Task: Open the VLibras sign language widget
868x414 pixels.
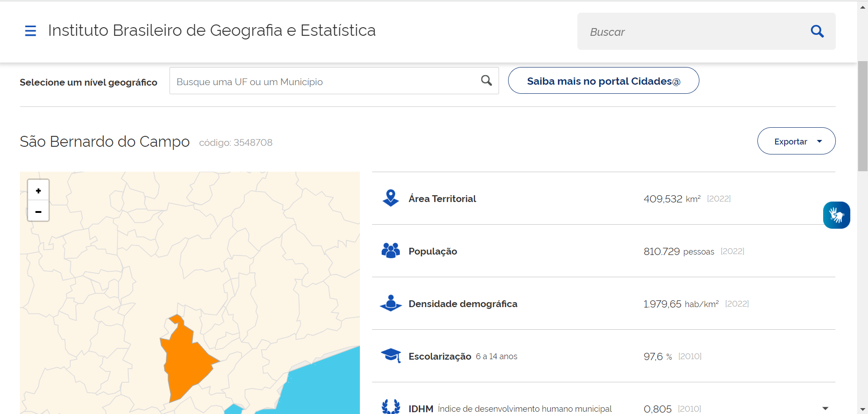Action: pos(836,215)
